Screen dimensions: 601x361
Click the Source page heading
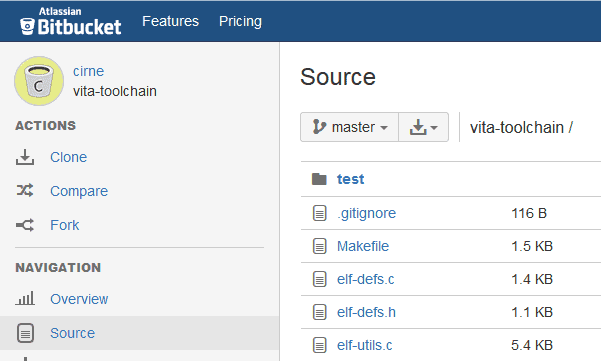338,77
